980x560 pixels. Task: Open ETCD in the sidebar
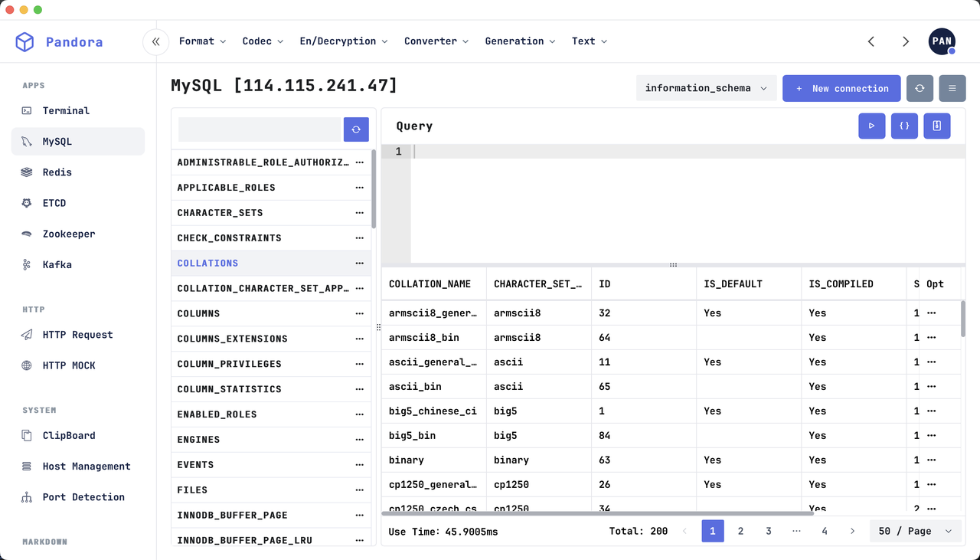click(78, 203)
